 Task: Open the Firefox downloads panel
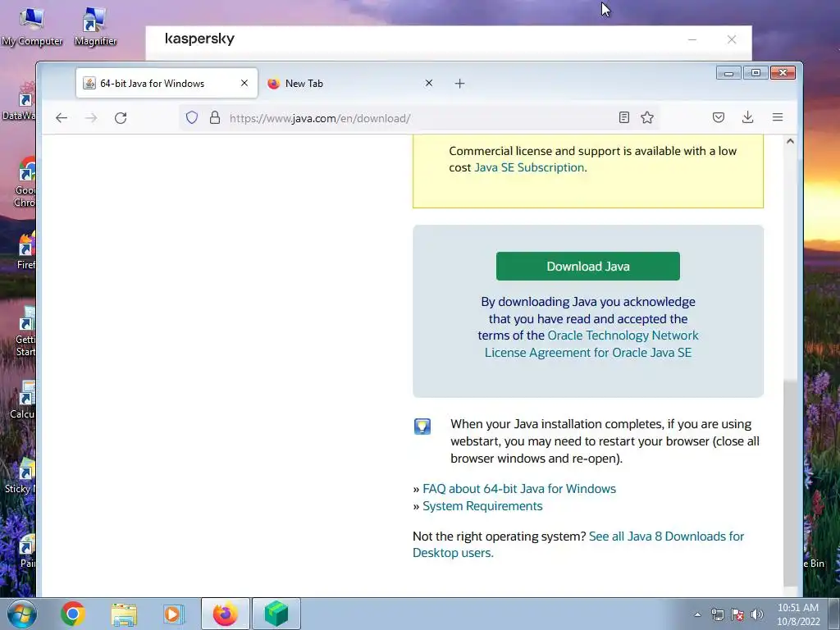(748, 117)
